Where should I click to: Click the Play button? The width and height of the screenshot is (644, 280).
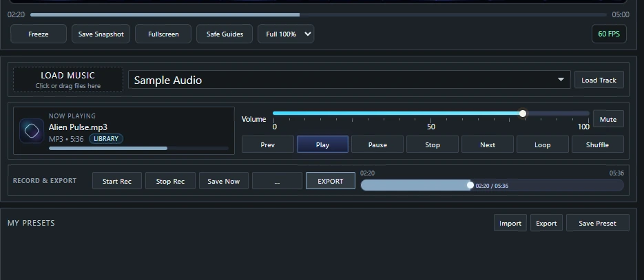[322, 144]
